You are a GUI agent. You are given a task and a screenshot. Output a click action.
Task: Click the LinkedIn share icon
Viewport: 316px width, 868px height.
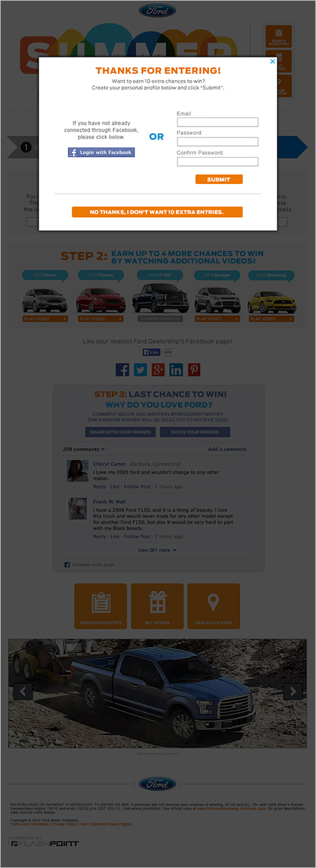pyautogui.click(x=176, y=369)
